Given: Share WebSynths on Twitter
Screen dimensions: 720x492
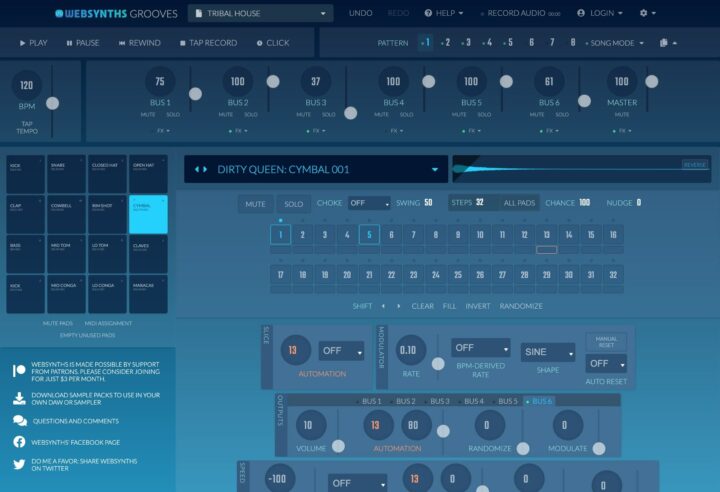Looking at the screenshot, I should (19, 465).
